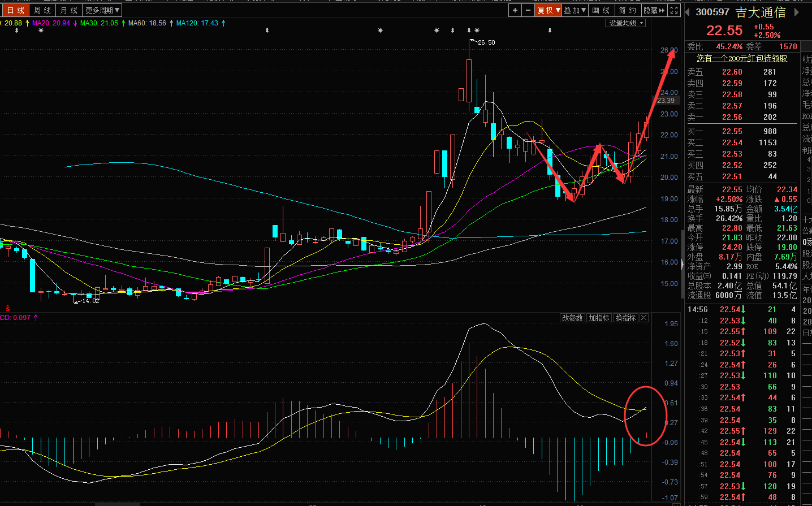Click 改参数 to edit indicator parameters
Image resolution: width=812 pixels, height=506 pixels.
pyautogui.click(x=572, y=318)
